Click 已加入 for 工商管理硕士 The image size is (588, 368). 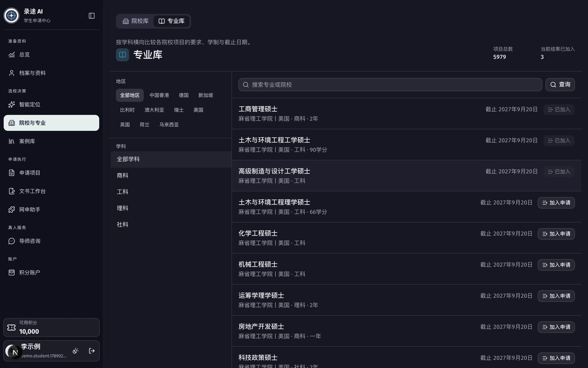[559, 110]
